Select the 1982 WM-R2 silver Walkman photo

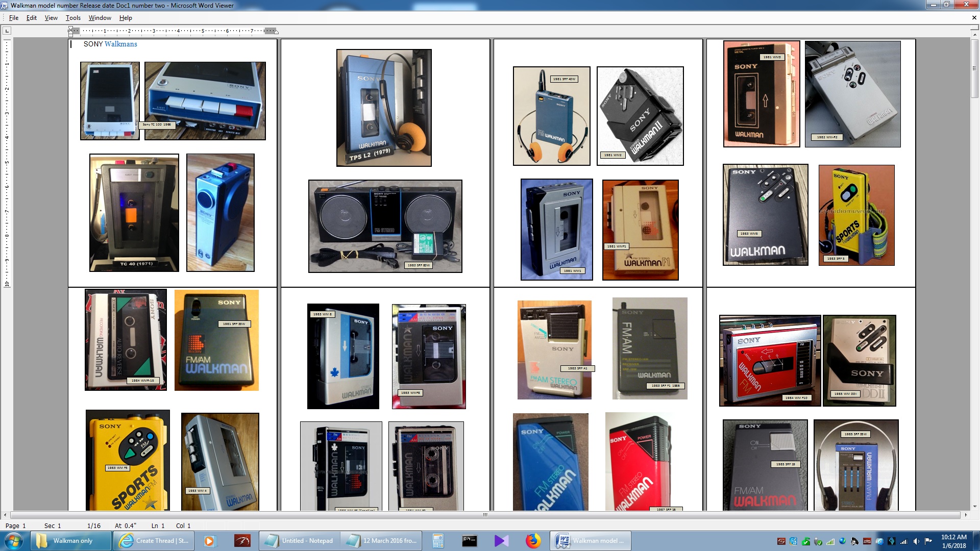coord(852,94)
